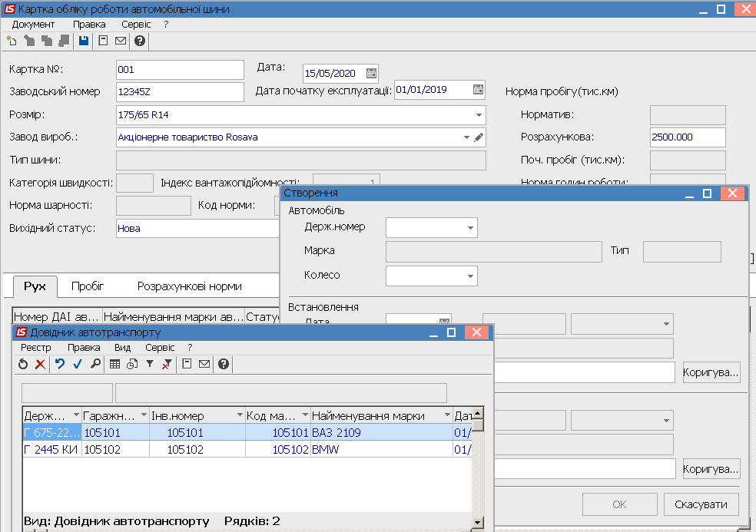The height and width of the screenshot is (532, 756).
Task: Click the table grid view icon
Action: (x=114, y=365)
